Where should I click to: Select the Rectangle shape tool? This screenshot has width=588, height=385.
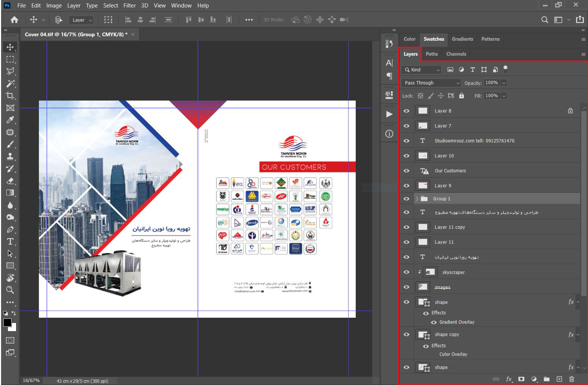[10, 266]
